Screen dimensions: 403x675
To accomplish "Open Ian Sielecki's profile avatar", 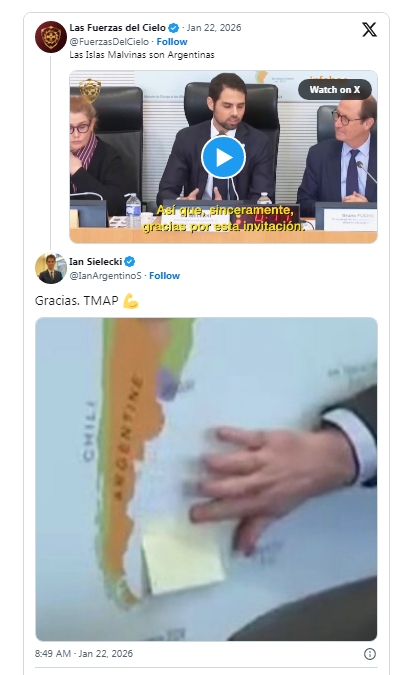I will [x=51, y=268].
